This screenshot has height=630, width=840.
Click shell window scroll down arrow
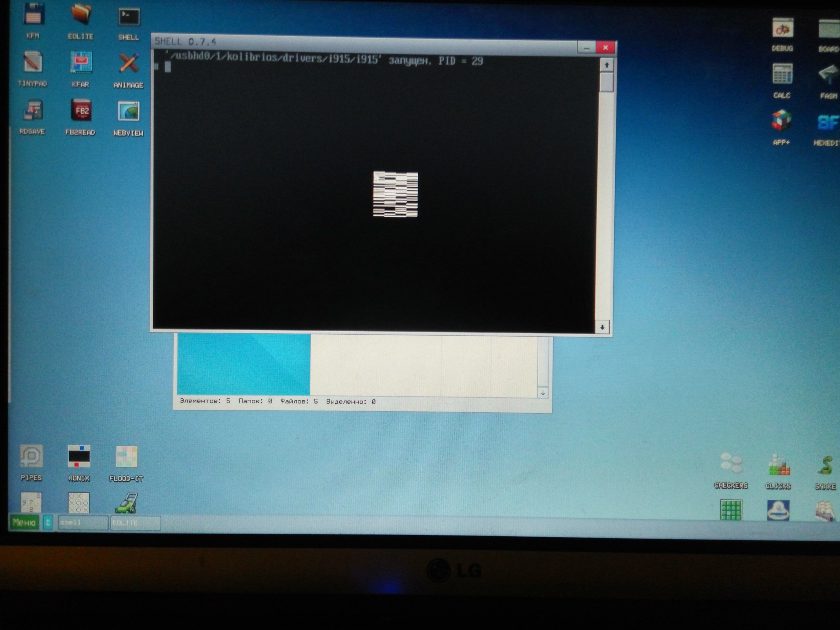602,327
